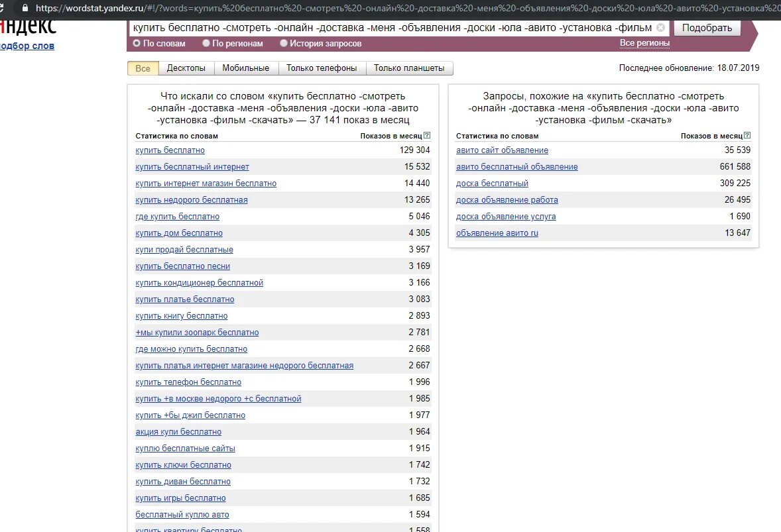781x532 pixels.
Task: Select the По регионам radio button
Action: pos(206,43)
